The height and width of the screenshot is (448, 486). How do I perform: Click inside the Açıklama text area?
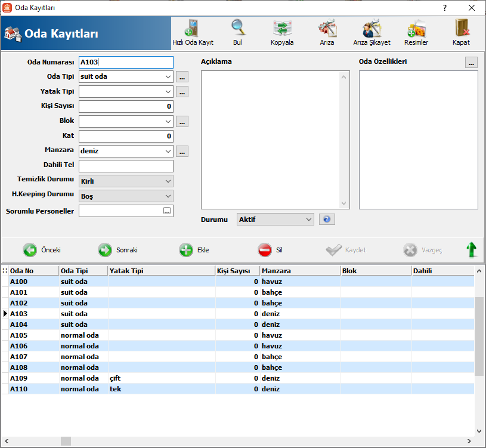pos(270,140)
